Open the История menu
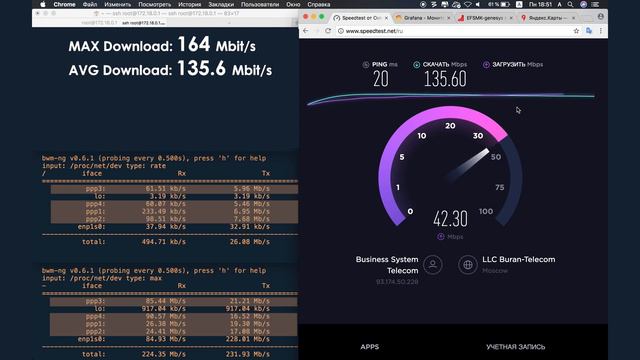This screenshot has height=360, width=640. 190,4
